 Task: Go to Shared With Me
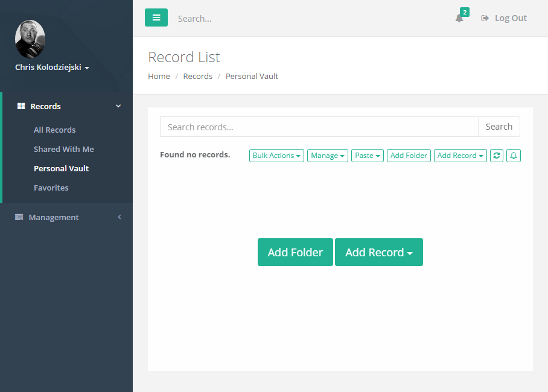click(63, 149)
